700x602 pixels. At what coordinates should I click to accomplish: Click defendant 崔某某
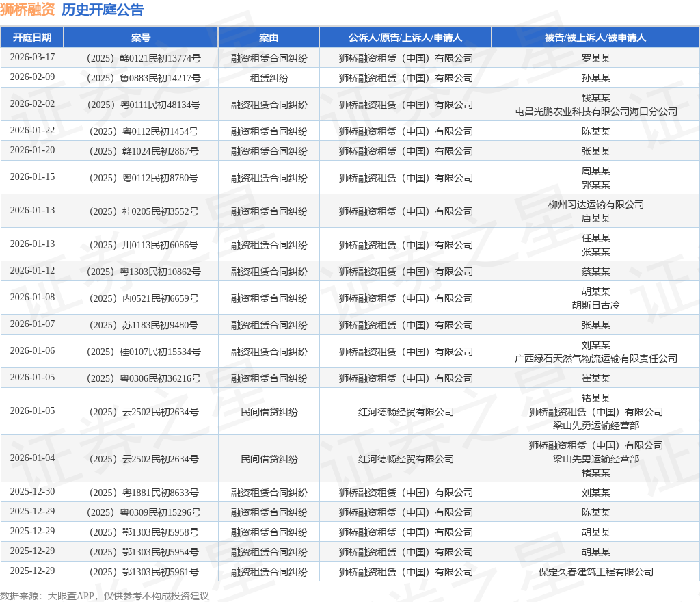595,379
